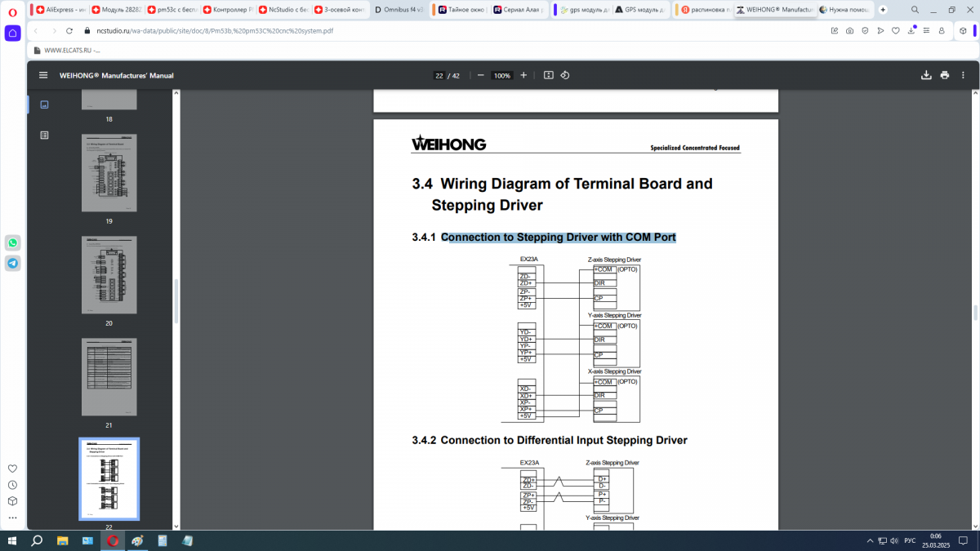Open WhatsApp in Opera sidebar
The height and width of the screenshot is (551, 980).
tap(12, 243)
